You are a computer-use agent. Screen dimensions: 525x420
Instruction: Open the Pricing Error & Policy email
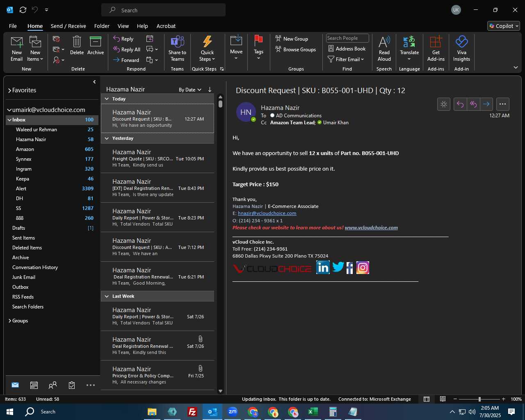pos(157,375)
